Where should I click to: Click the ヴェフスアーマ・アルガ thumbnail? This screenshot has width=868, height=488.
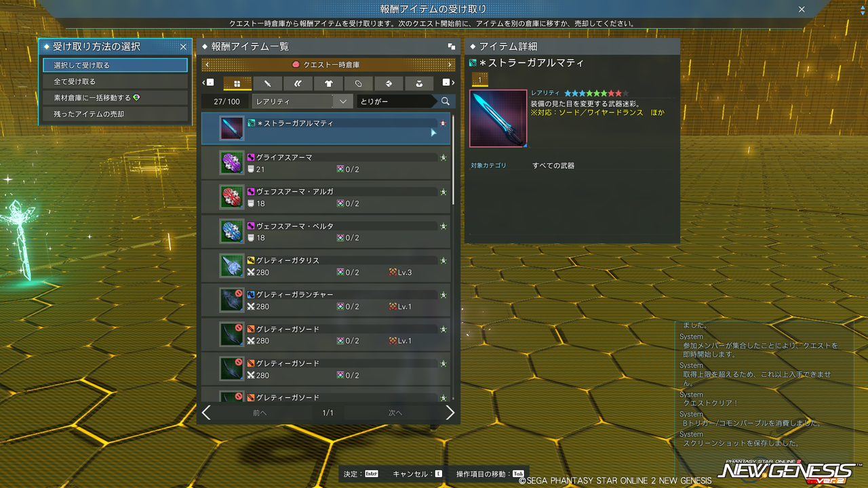pos(231,197)
